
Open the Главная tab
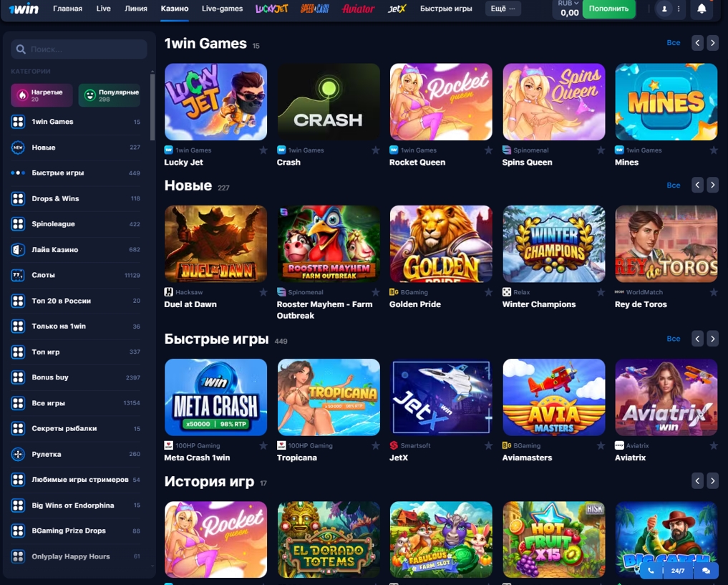pyautogui.click(x=68, y=9)
